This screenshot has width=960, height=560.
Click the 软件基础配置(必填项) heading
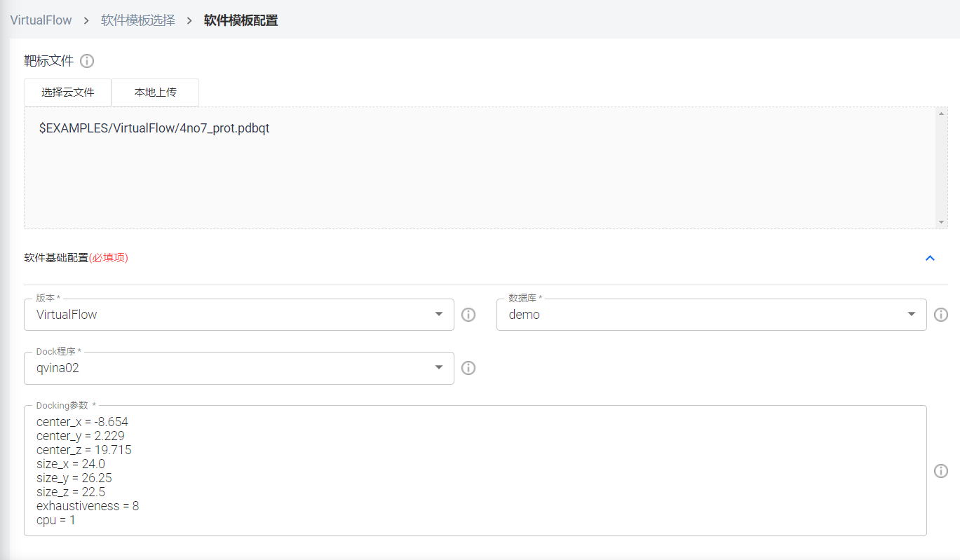pyautogui.click(x=76, y=258)
